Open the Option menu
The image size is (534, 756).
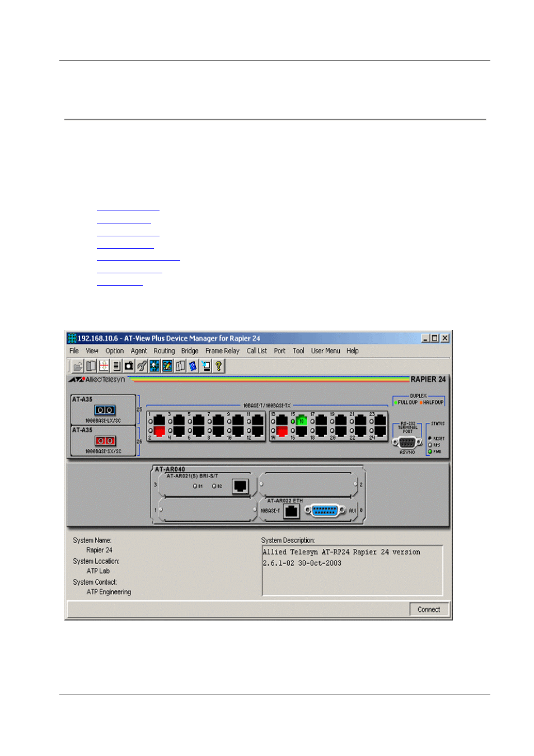tap(115, 351)
